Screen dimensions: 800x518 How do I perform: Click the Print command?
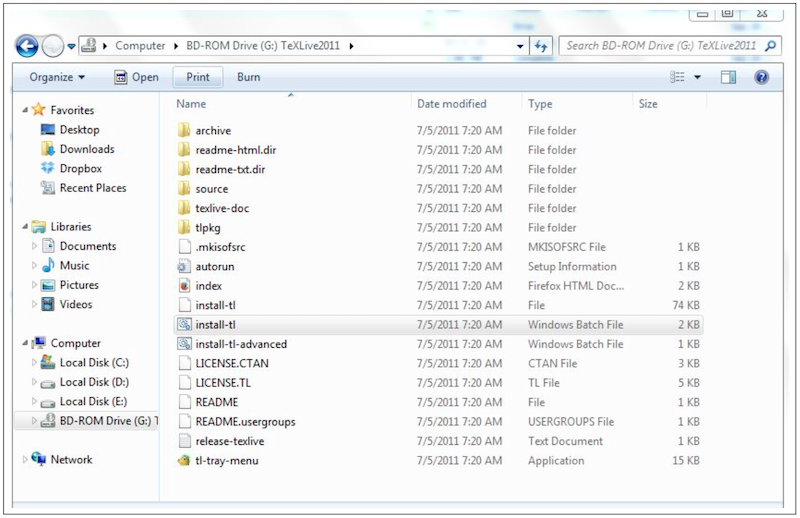pyautogui.click(x=198, y=77)
